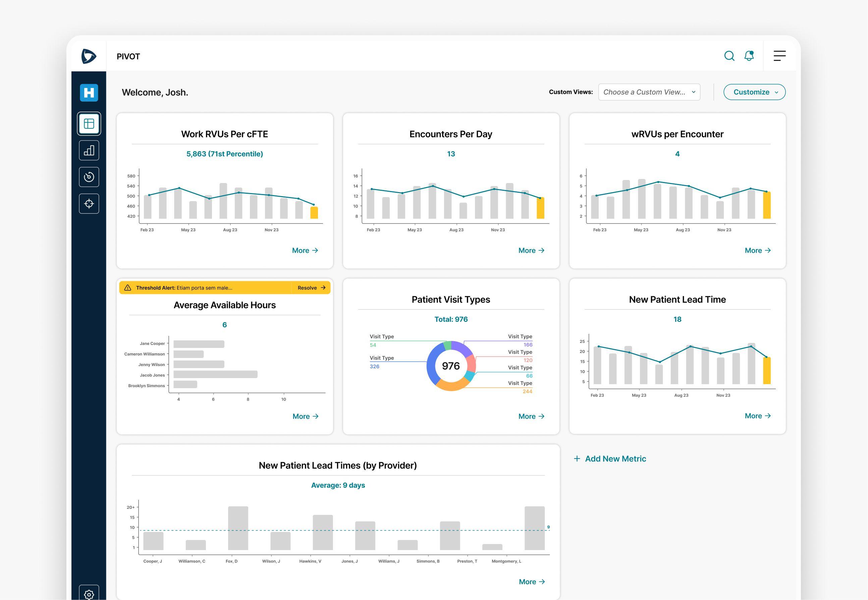
Task: Open the hamburger menu icon
Action: pos(779,56)
